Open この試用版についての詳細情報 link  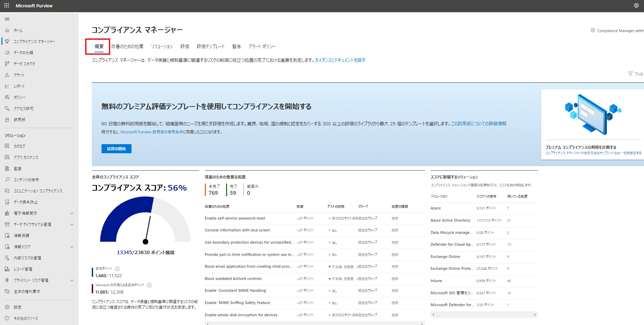[479, 124]
